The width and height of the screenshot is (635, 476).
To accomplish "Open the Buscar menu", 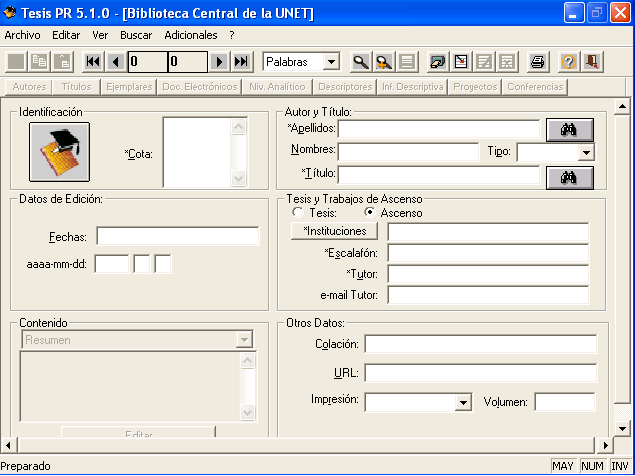I will coord(136,35).
